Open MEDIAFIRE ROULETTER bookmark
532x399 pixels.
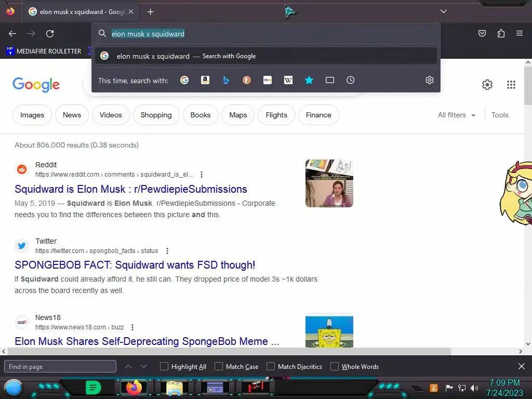tap(44, 51)
